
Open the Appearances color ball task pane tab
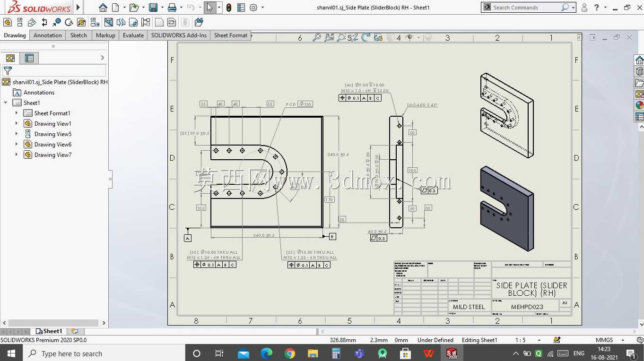[x=639, y=105]
